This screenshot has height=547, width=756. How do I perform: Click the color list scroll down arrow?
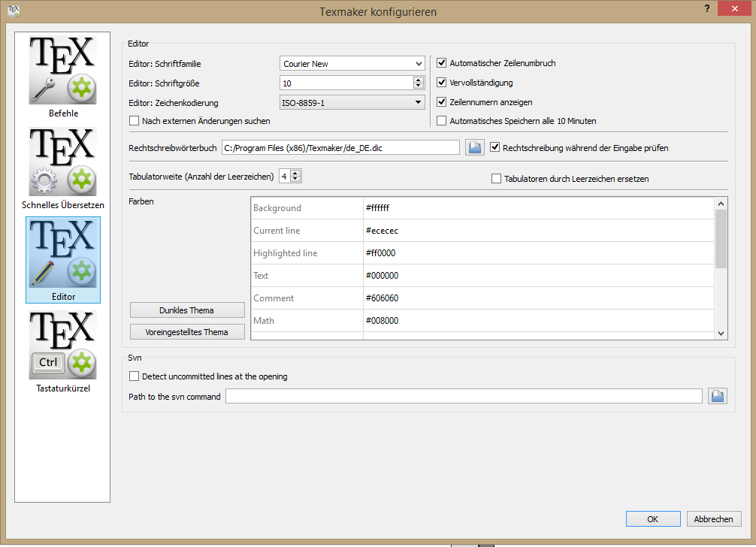click(x=721, y=333)
